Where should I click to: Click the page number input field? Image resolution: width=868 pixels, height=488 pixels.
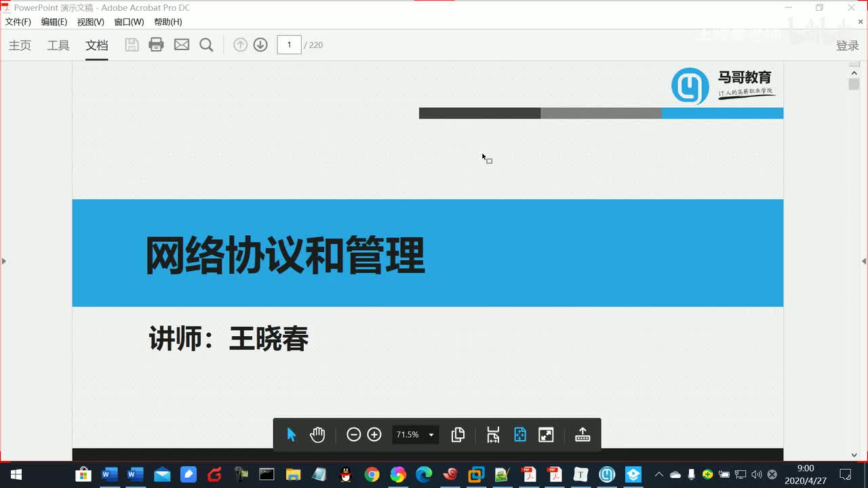(x=290, y=45)
